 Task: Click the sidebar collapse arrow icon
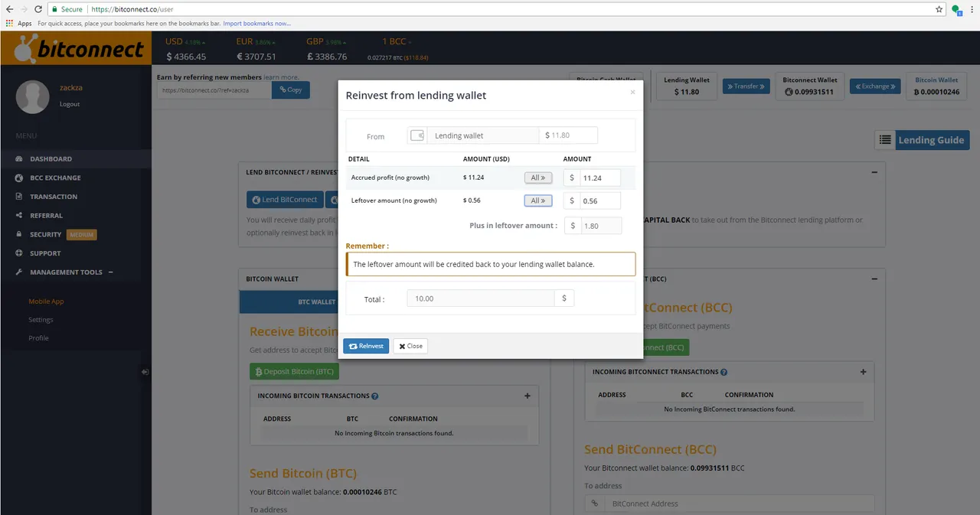pos(145,372)
